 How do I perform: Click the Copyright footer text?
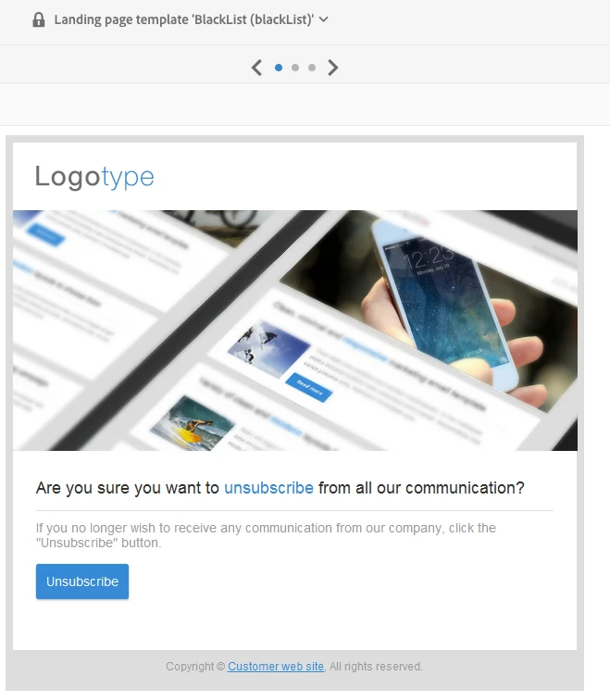(x=294, y=666)
